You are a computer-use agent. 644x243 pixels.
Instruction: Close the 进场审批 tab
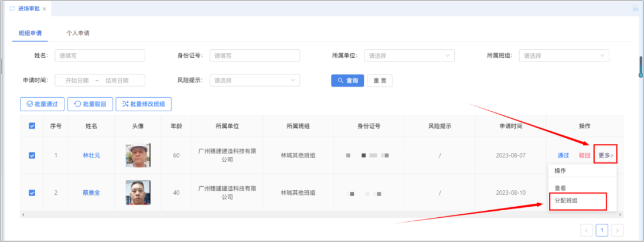(x=45, y=9)
